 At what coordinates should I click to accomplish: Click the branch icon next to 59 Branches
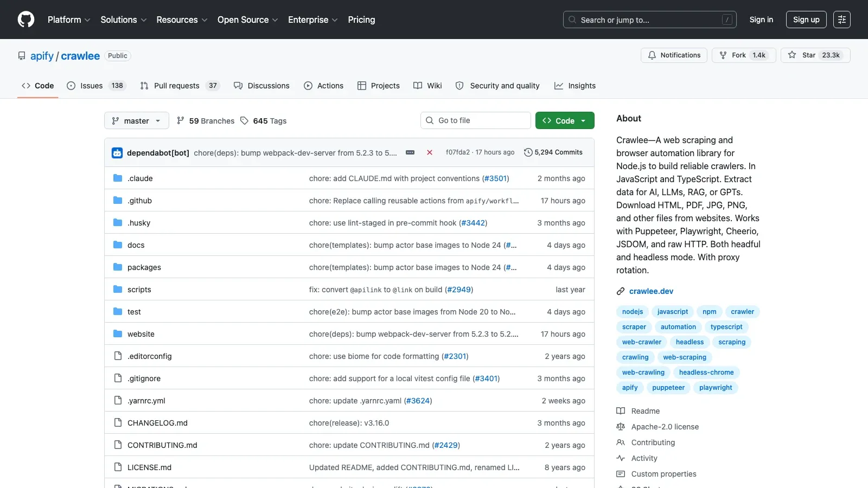click(x=181, y=121)
